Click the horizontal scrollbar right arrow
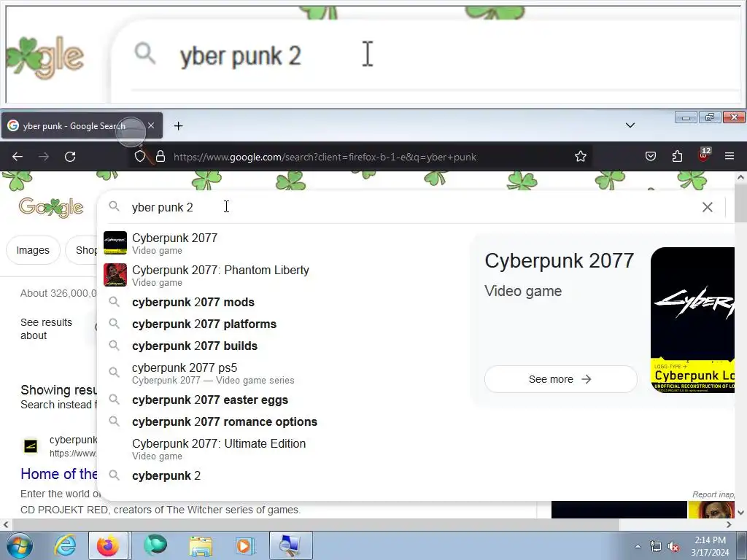Image resolution: width=747 pixels, height=560 pixels. pyautogui.click(x=729, y=525)
